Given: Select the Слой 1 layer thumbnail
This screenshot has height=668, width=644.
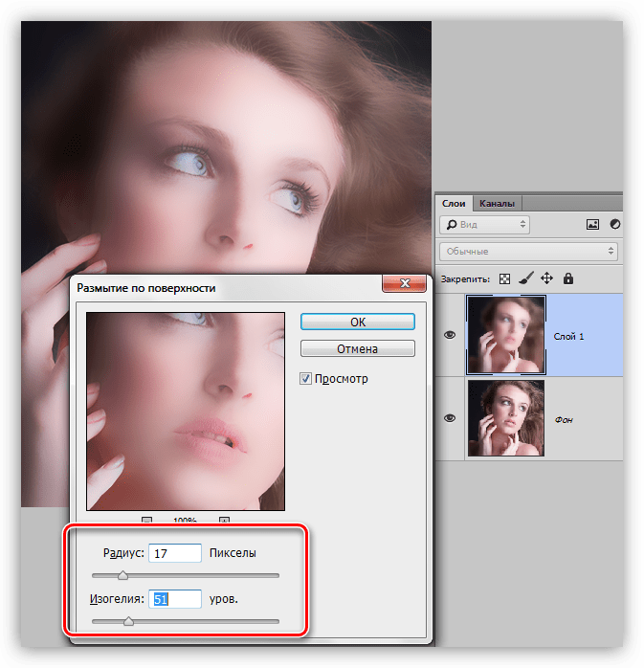Looking at the screenshot, I should pos(506,335).
